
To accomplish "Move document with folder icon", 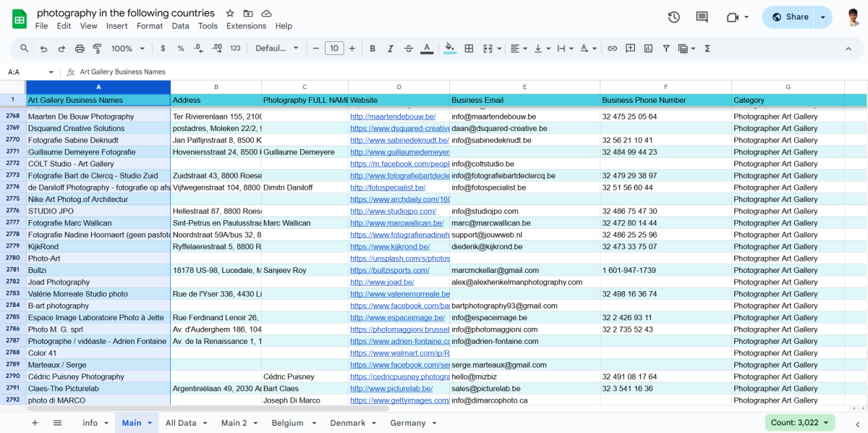I will 248,13.
